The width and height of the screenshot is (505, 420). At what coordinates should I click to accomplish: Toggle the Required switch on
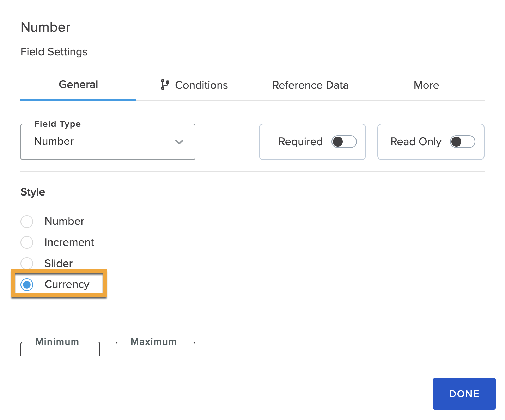344,142
